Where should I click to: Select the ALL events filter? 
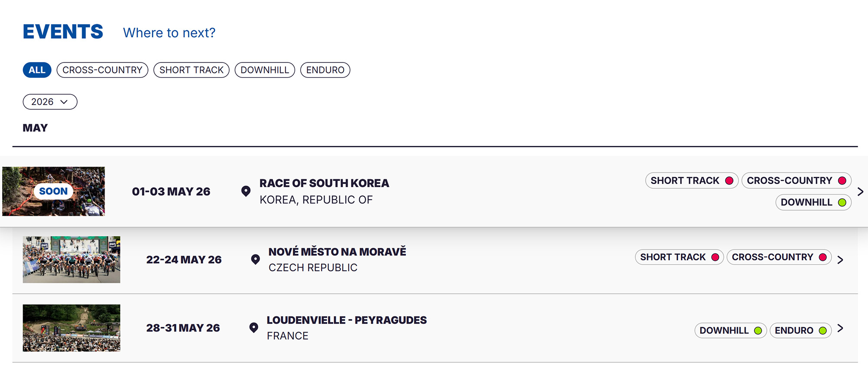[x=37, y=70]
